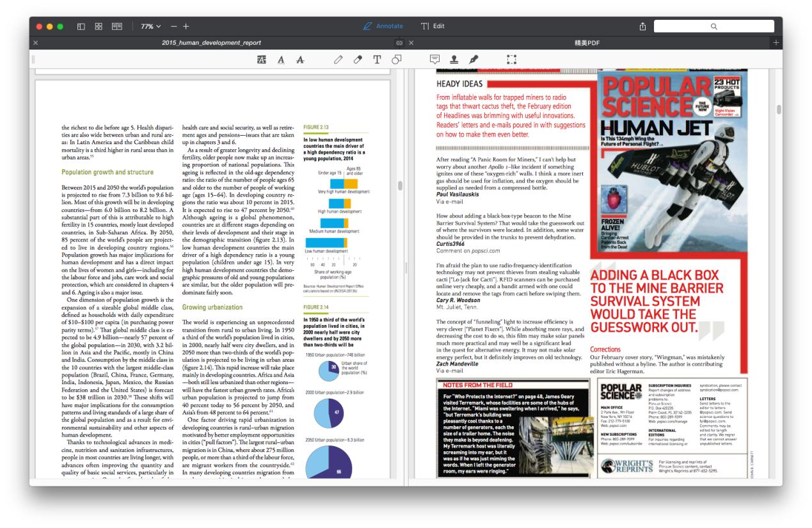Click the 'Growing urbanization' heading

[212, 307]
